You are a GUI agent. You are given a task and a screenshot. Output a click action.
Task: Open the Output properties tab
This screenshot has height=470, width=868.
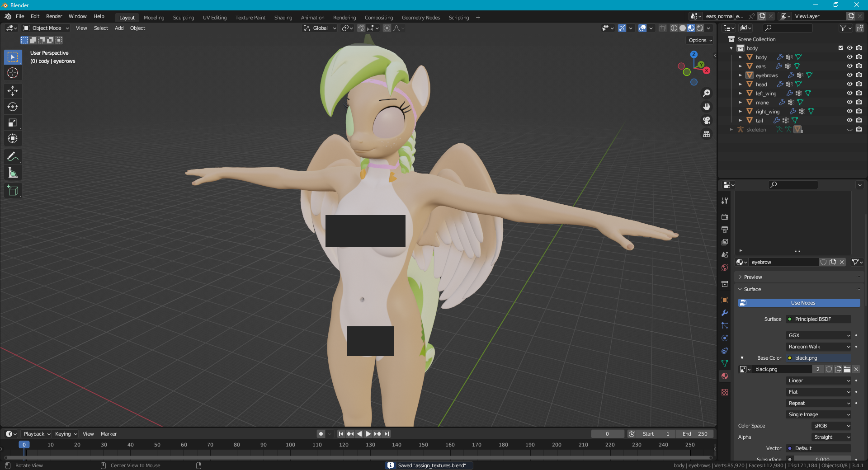pyautogui.click(x=725, y=230)
